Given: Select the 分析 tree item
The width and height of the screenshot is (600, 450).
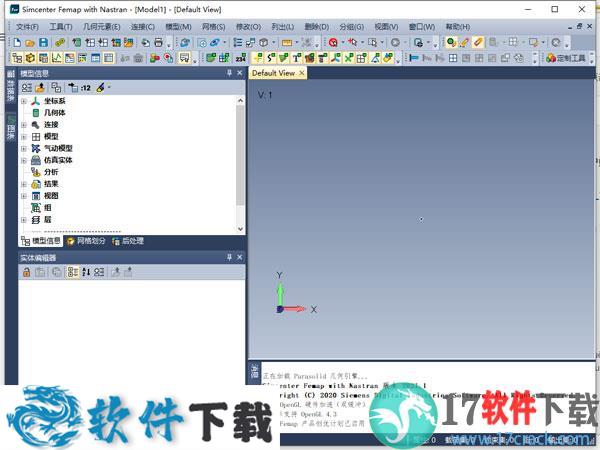Looking at the screenshot, I should point(51,172).
